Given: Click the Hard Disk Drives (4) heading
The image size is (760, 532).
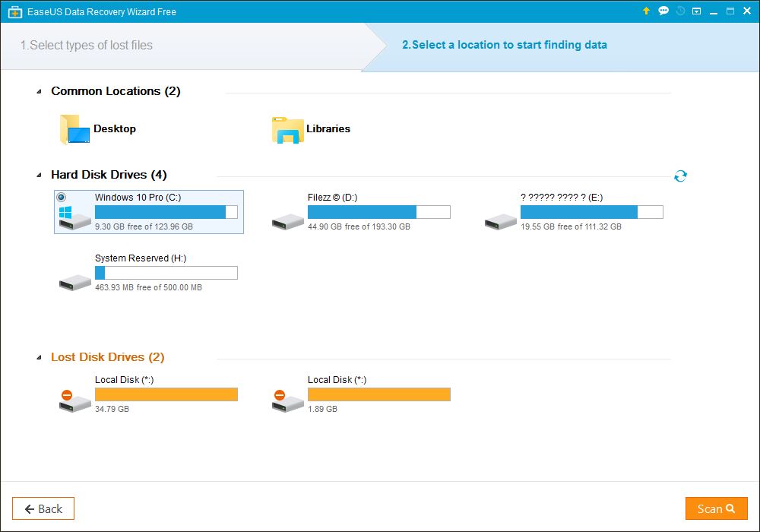Looking at the screenshot, I should [109, 175].
